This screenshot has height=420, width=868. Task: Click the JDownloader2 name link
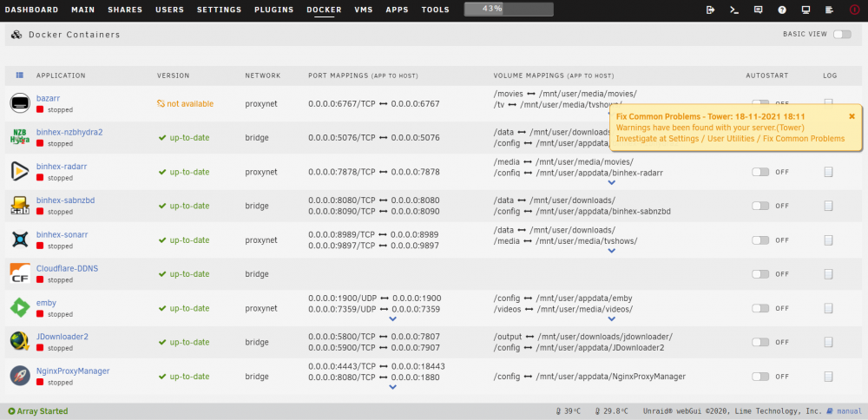(x=62, y=337)
